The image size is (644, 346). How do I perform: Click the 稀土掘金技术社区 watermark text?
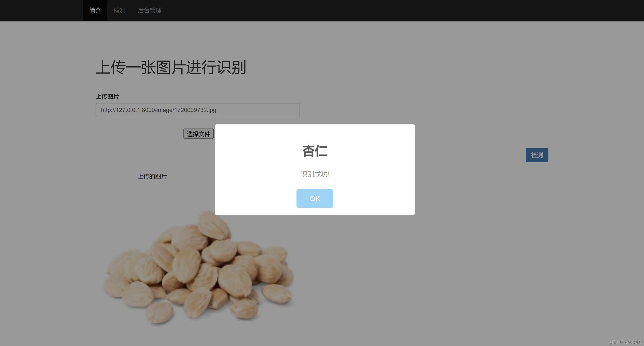click(x=625, y=342)
